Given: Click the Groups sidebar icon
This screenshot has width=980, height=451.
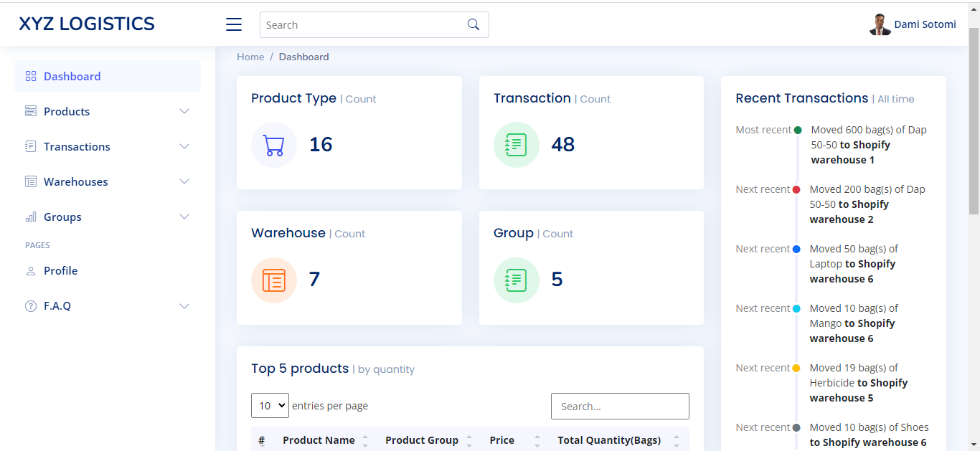Looking at the screenshot, I should pos(30,217).
